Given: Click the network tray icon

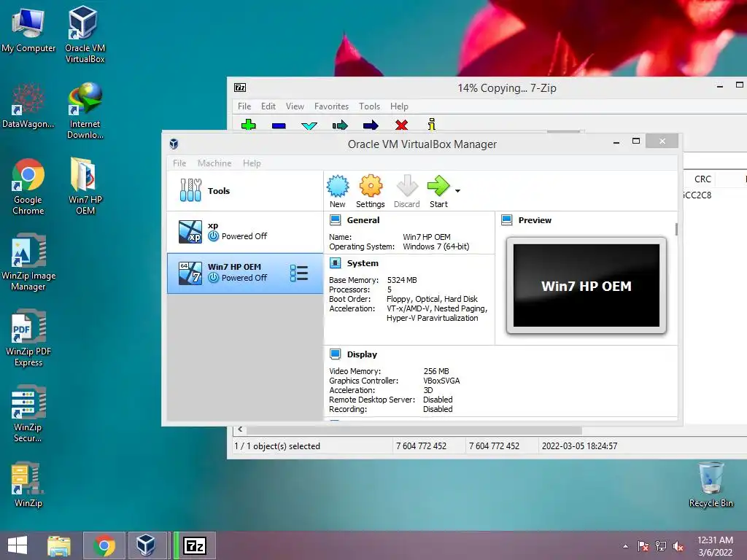Looking at the screenshot, I should point(661,546).
